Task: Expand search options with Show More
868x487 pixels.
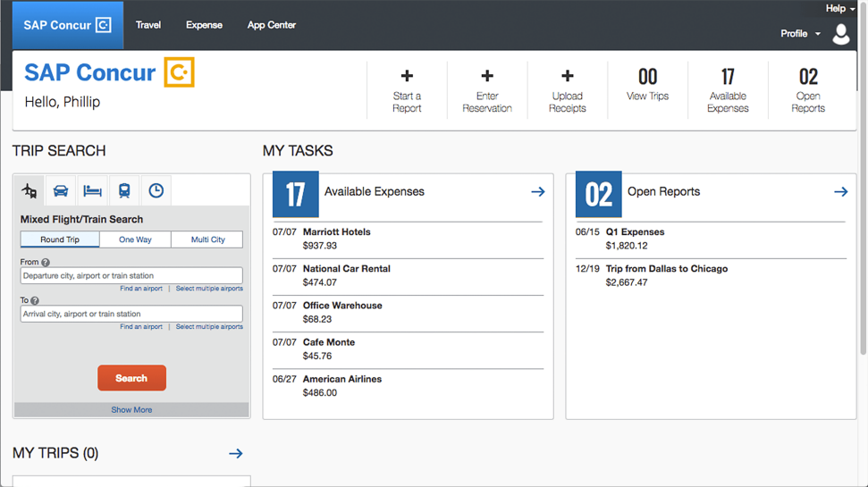Action: 131,409
